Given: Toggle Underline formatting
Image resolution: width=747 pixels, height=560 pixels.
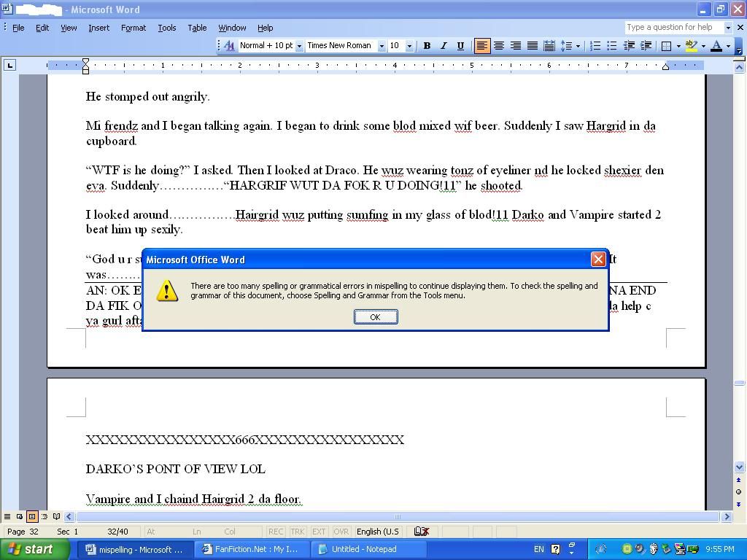Looking at the screenshot, I should click(x=460, y=46).
